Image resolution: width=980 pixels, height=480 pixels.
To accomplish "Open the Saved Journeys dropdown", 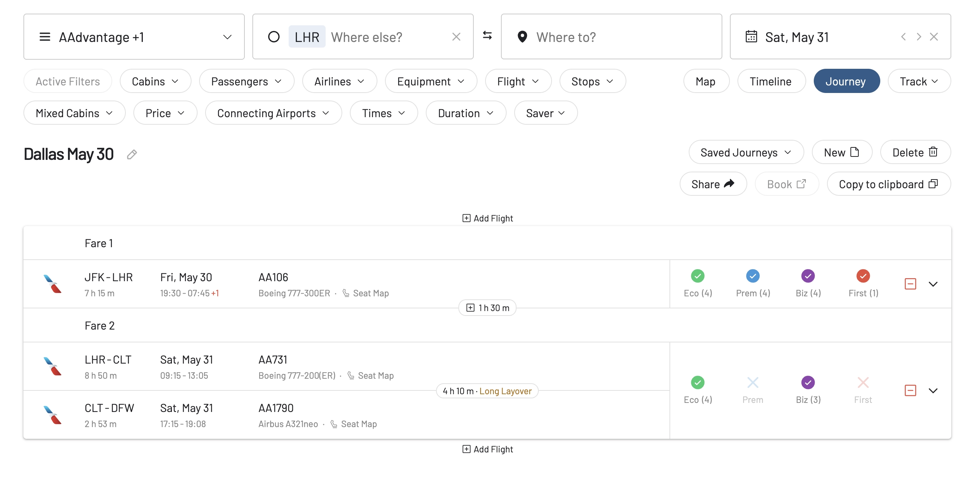I will tap(746, 152).
